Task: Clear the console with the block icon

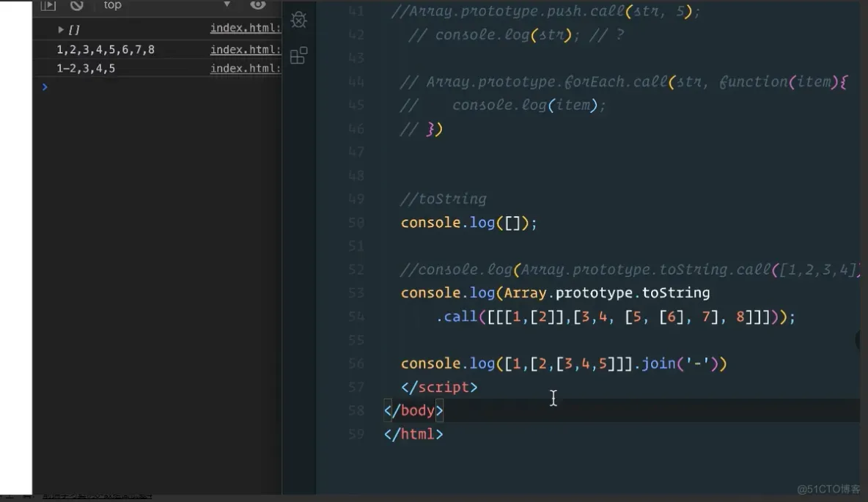Action: [76, 5]
